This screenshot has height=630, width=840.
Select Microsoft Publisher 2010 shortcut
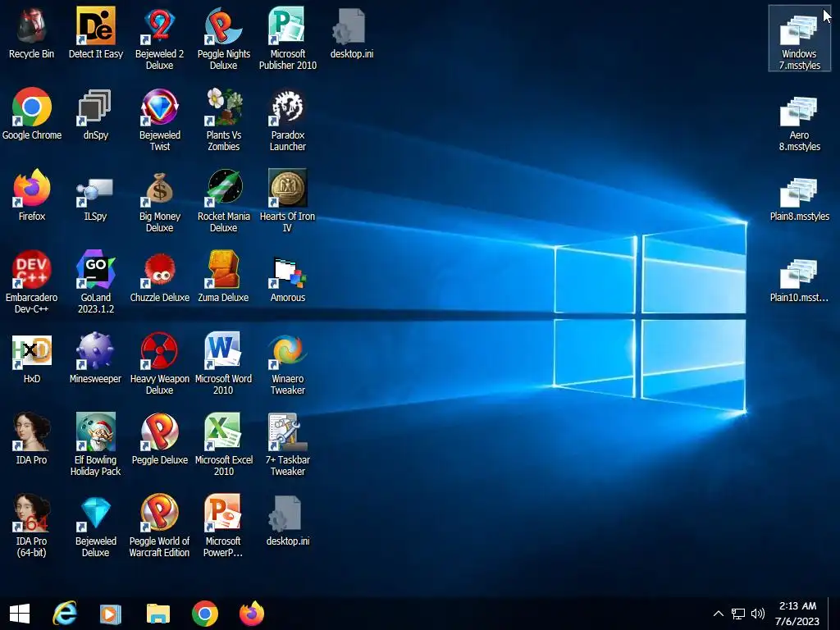288,39
